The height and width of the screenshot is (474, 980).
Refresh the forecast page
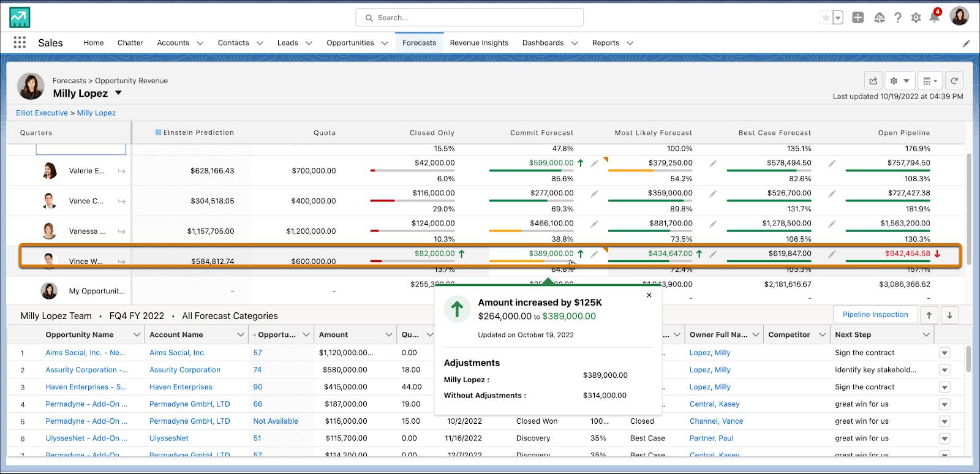click(x=954, y=81)
